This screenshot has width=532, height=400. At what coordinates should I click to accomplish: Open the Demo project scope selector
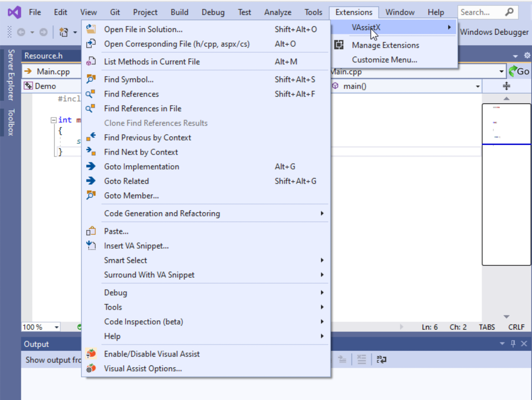[x=52, y=86]
